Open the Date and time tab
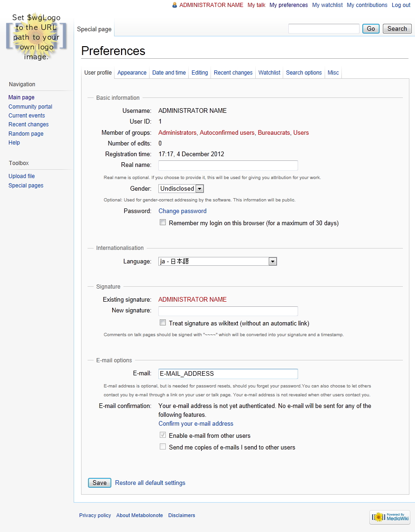 pos(169,73)
